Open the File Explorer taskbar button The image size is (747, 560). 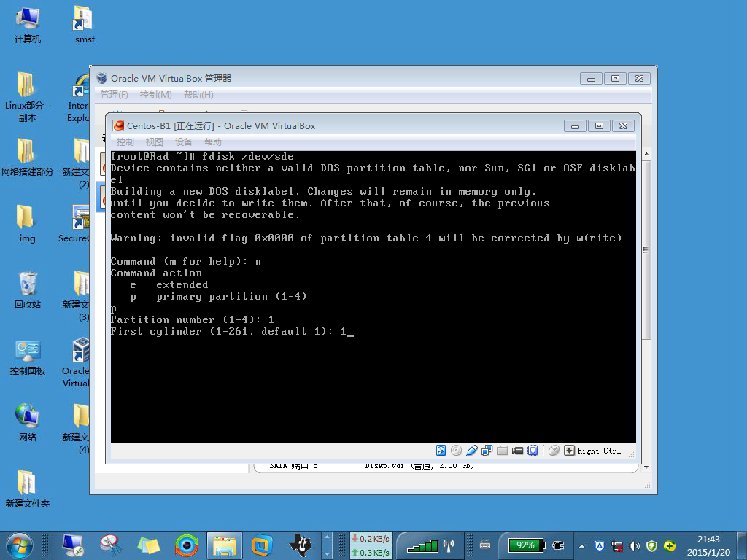point(225,545)
